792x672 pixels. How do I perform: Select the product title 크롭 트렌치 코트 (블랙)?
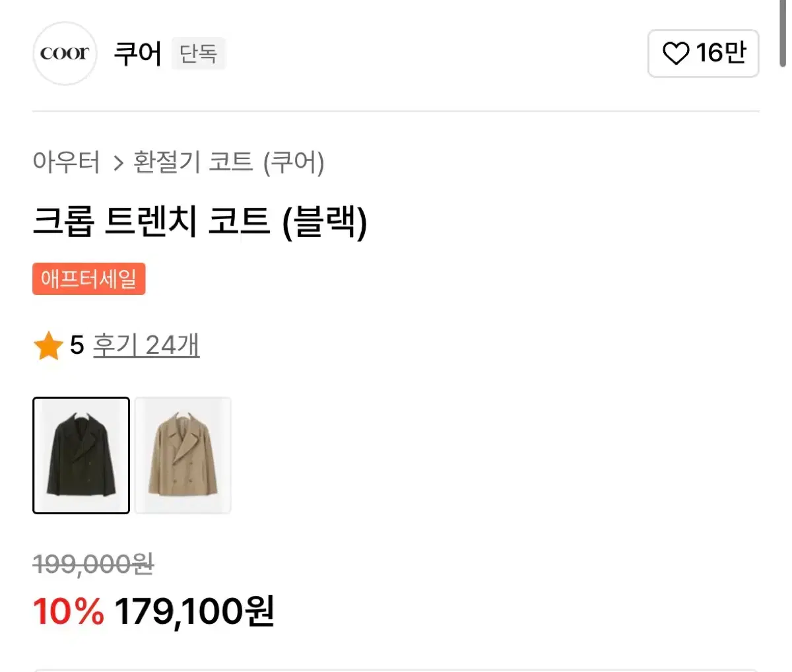[x=200, y=220]
